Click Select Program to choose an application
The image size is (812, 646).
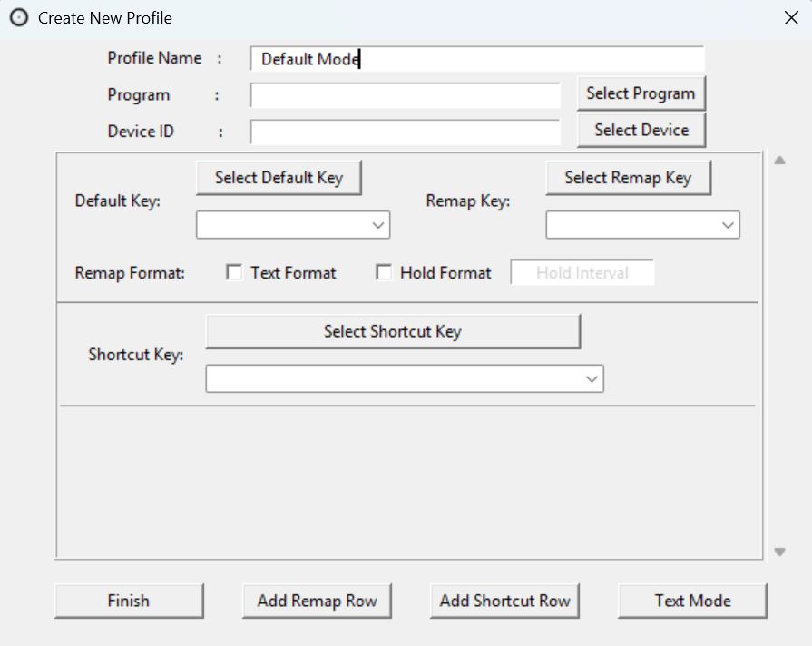point(640,93)
